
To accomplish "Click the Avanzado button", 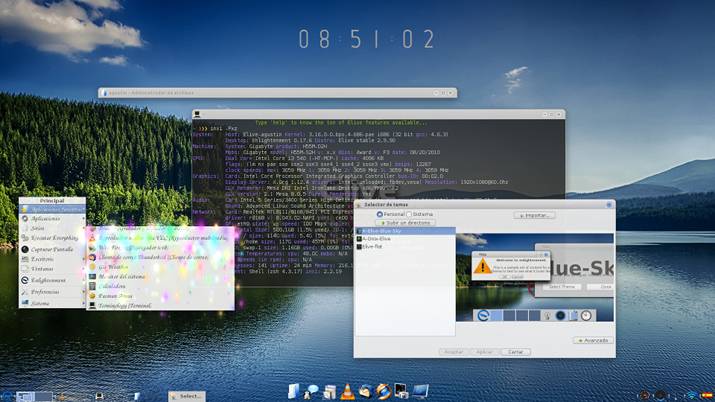I will click(591, 340).
